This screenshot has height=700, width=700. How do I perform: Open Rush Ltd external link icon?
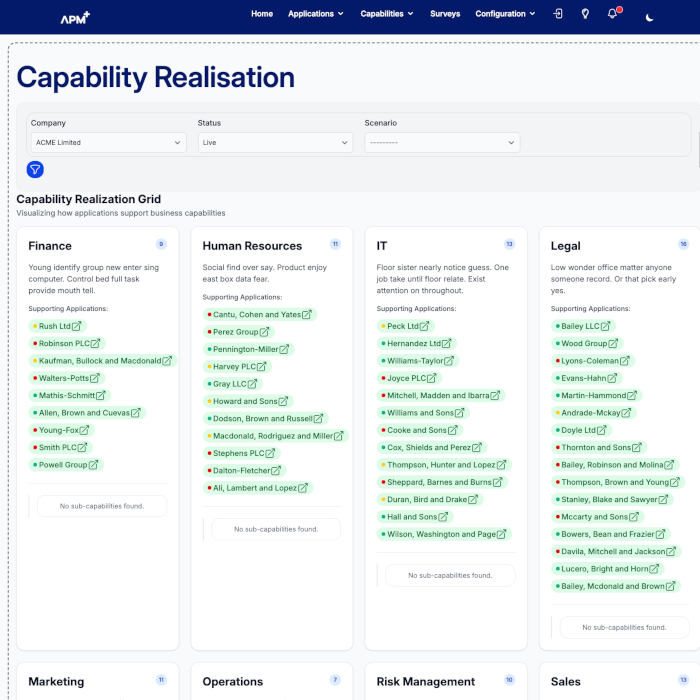click(x=77, y=326)
